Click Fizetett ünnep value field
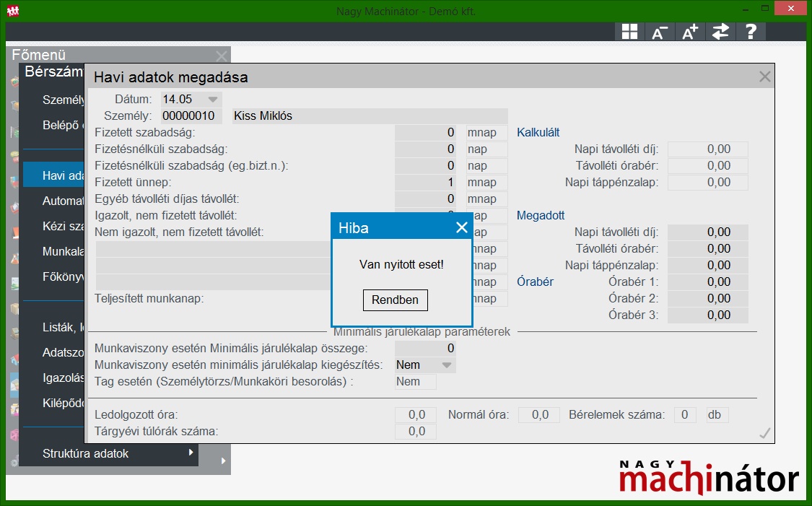The width and height of the screenshot is (812, 506). 425,183
